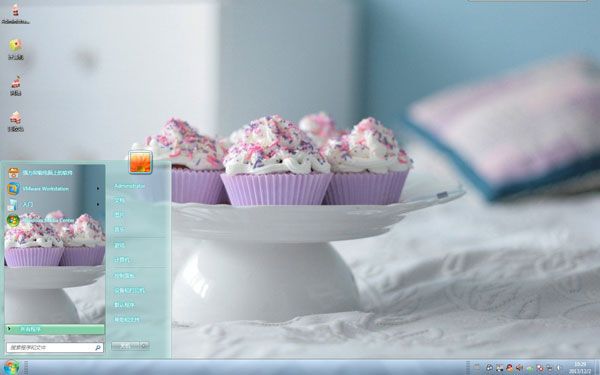Click the network connection tray icon
600x375 pixels.
click(x=549, y=368)
